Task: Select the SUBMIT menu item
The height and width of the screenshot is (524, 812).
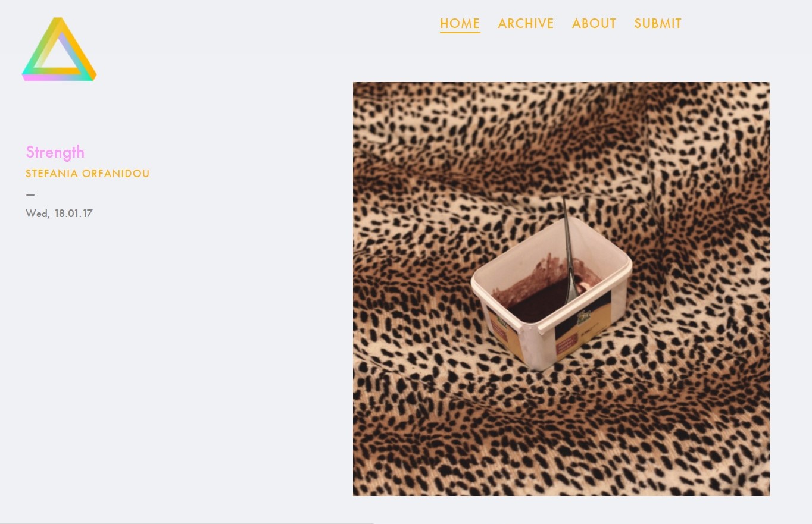Action: click(x=658, y=23)
